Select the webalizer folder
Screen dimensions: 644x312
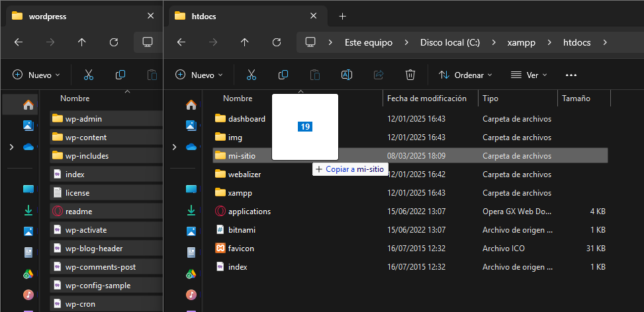coord(411,175)
